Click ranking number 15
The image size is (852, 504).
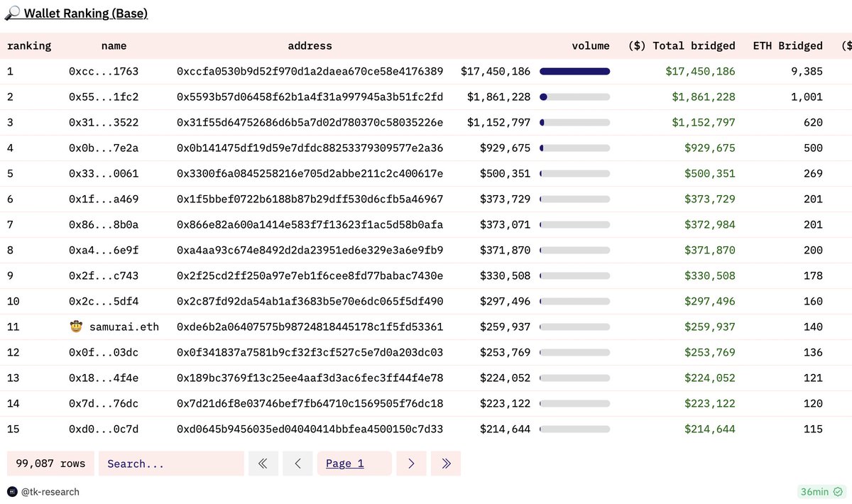13,429
